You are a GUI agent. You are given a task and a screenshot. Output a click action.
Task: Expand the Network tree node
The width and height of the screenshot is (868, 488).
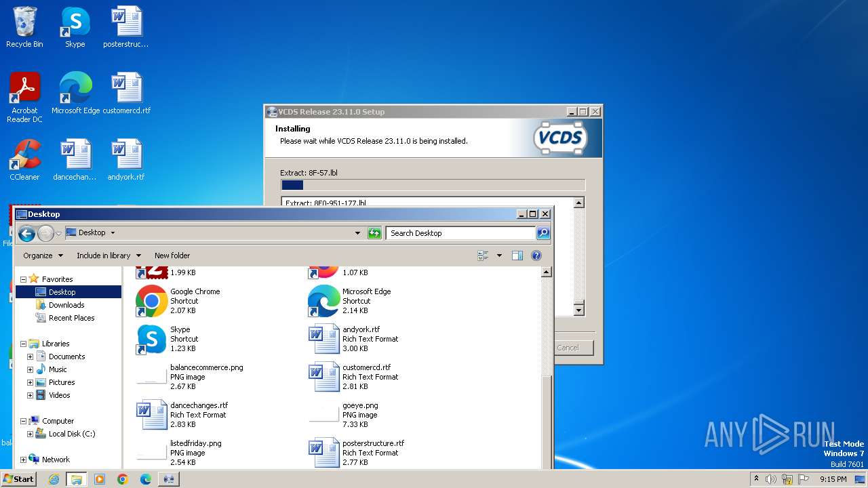pyautogui.click(x=23, y=460)
